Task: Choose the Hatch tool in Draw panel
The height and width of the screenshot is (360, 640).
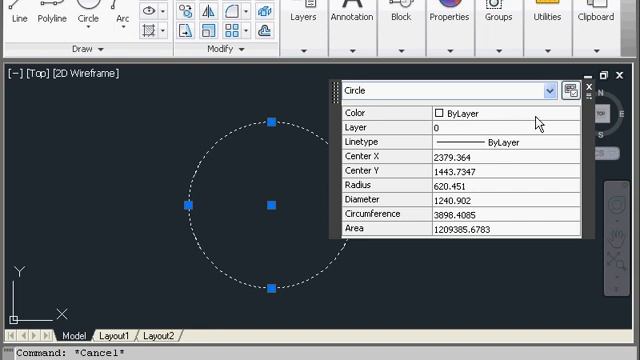Action: coord(149,30)
